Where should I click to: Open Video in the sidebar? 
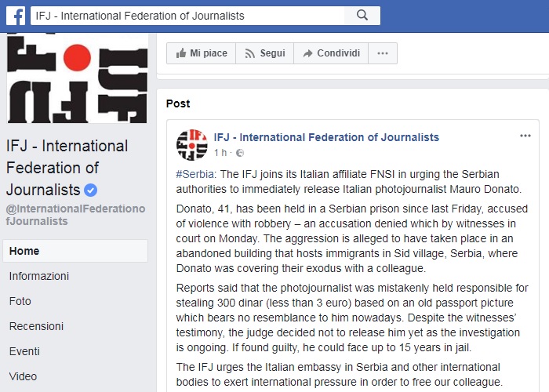23,376
